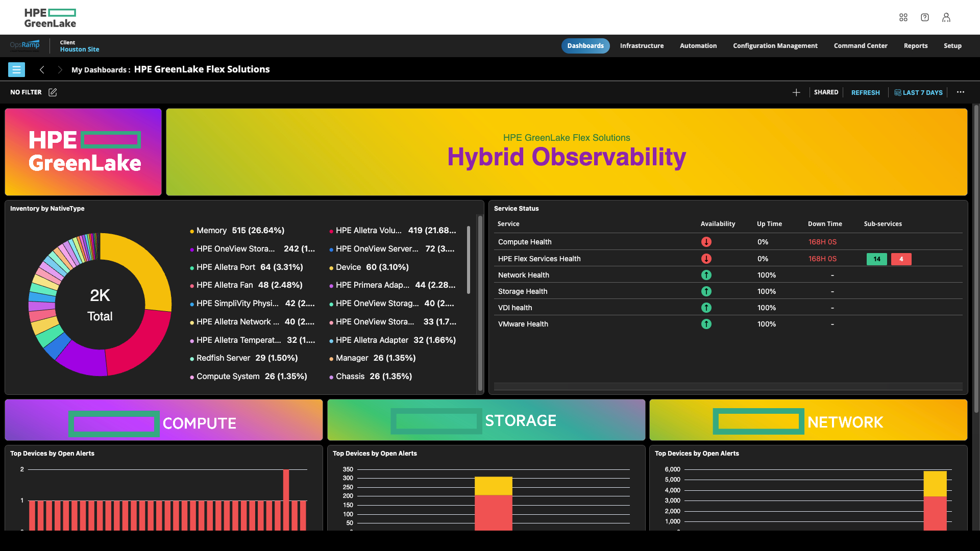This screenshot has height=551, width=980.
Task: Click HPE Flex Services Health down icon
Action: (706, 259)
